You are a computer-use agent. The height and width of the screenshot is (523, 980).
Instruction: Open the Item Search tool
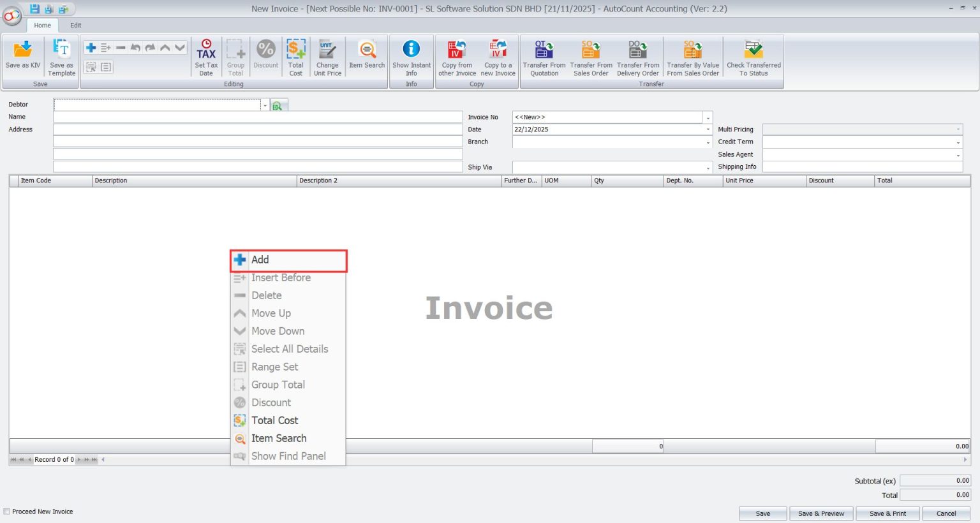[x=366, y=56]
